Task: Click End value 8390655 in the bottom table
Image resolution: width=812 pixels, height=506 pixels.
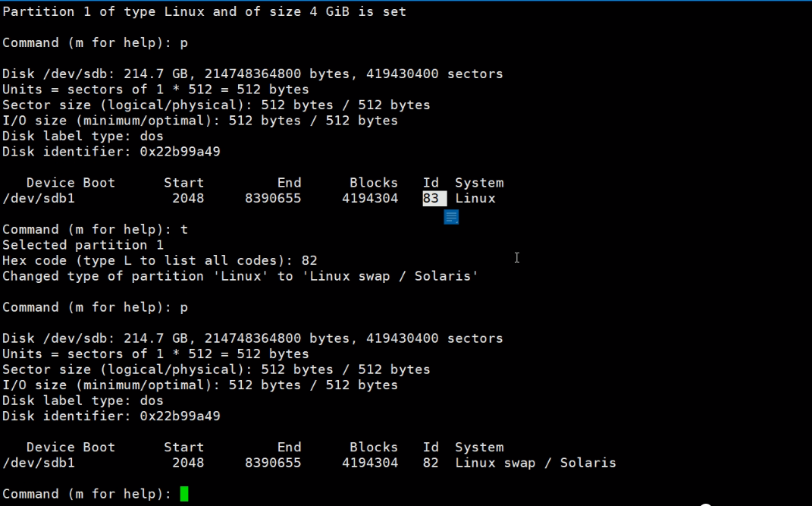Action: 273,463
